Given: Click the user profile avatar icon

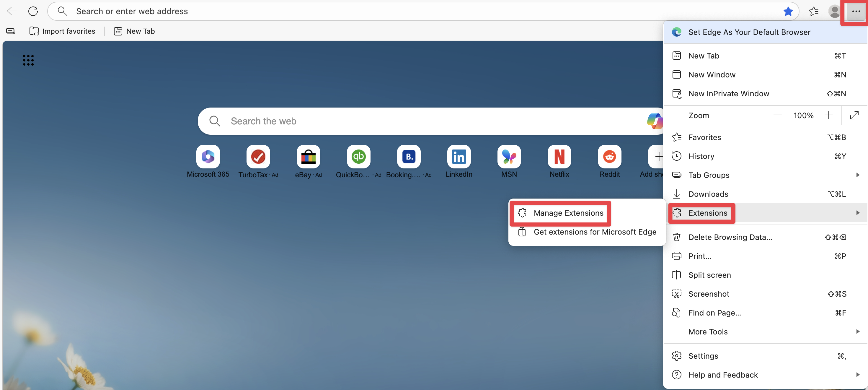Looking at the screenshot, I should click(x=834, y=11).
